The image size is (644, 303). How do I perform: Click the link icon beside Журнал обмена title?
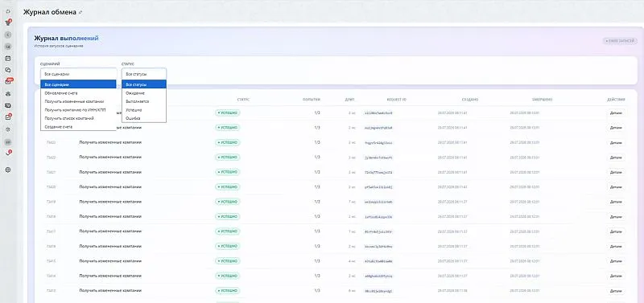point(80,12)
